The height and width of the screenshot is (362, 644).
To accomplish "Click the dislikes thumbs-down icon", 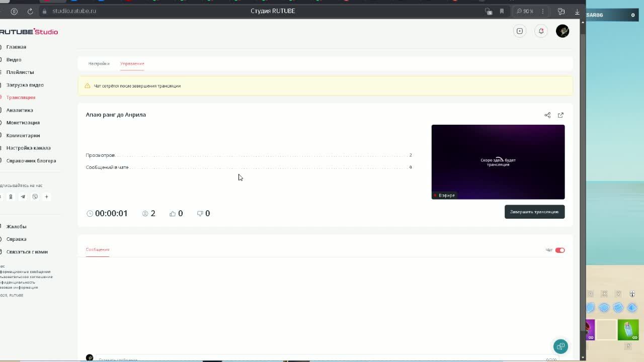I will (x=200, y=214).
